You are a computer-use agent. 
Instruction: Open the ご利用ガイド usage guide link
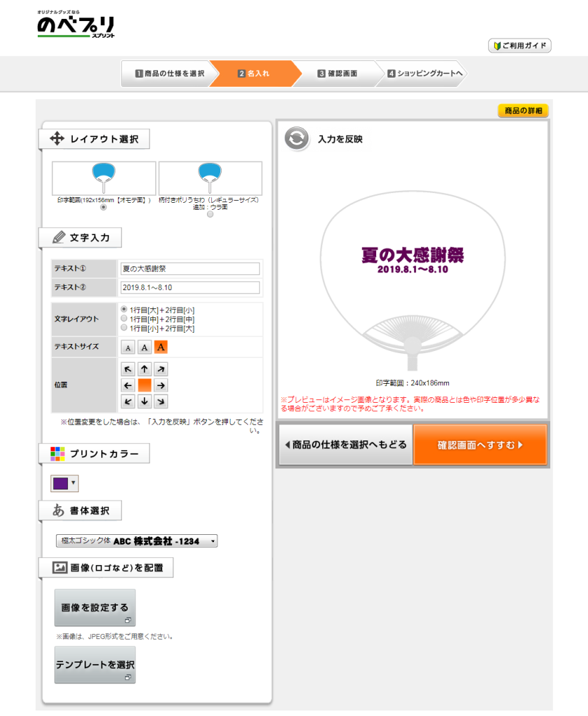click(519, 46)
